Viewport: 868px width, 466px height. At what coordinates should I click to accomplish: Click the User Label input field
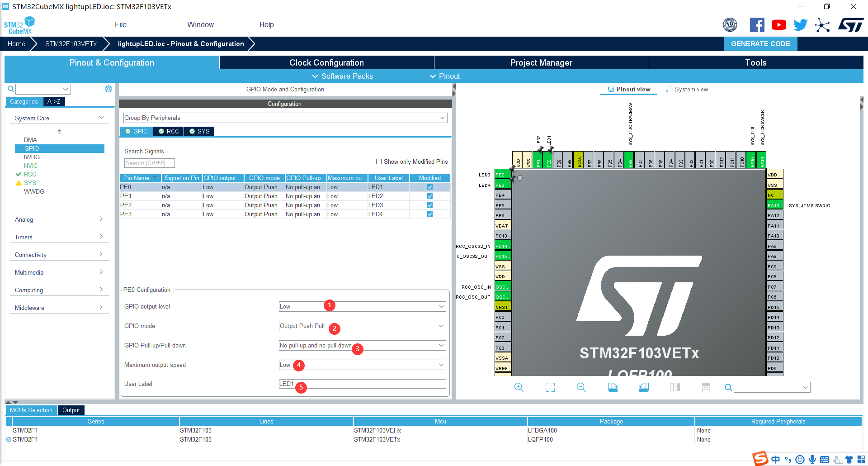(x=363, y=384)
